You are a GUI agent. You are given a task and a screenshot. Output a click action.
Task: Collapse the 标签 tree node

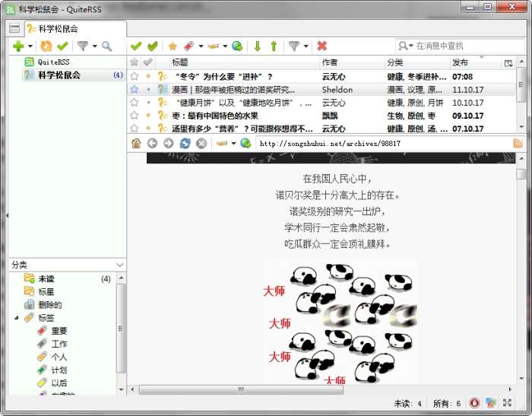17,318
